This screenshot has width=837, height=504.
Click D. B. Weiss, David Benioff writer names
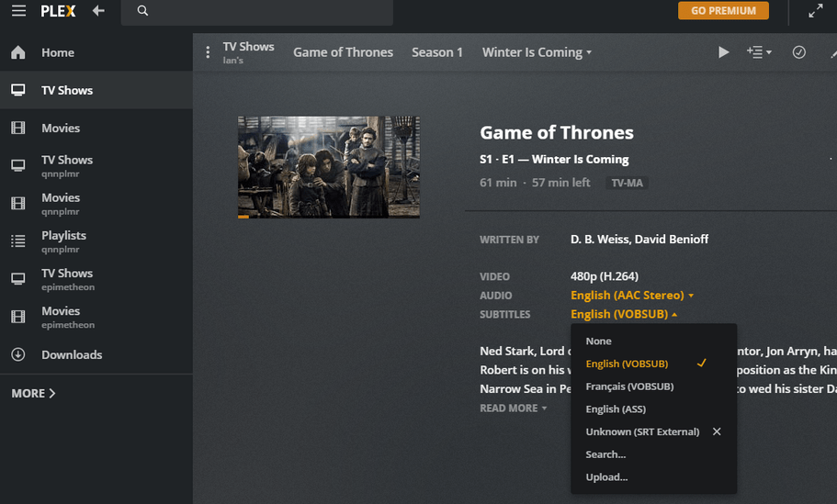point(639,240)
